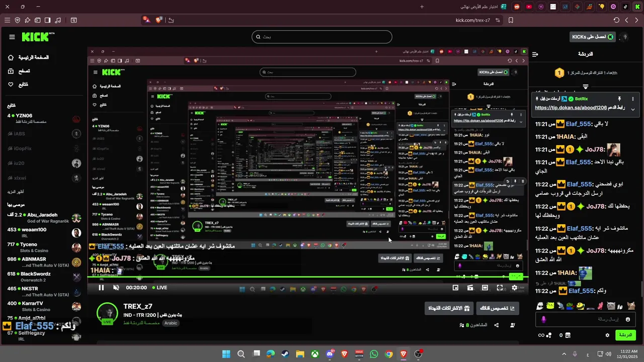Open KarrarTV channel in sidebar

pos(44,306)
